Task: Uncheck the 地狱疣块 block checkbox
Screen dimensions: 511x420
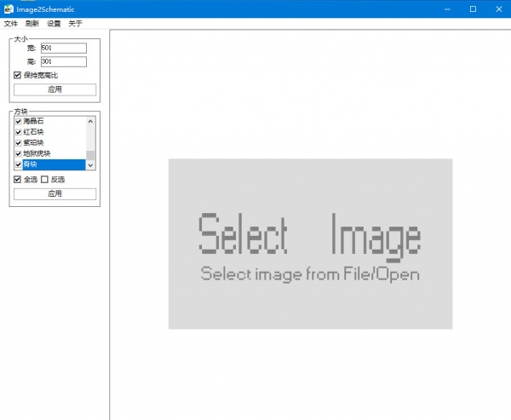Action: click(19, 153)
